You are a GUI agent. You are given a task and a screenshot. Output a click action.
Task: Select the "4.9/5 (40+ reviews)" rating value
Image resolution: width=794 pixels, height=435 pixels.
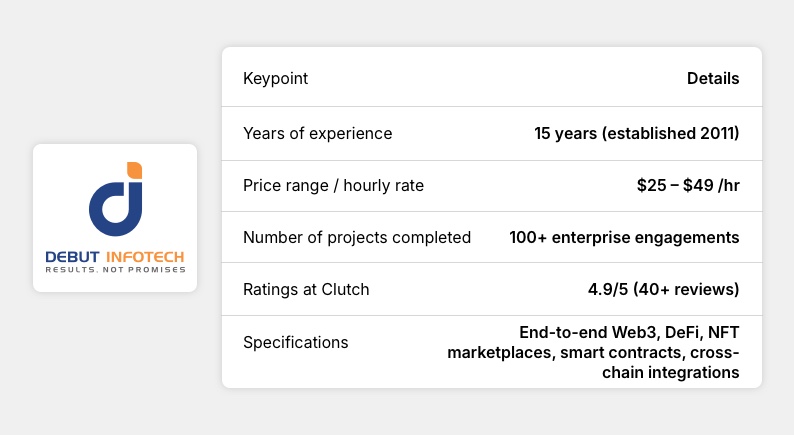664,290
